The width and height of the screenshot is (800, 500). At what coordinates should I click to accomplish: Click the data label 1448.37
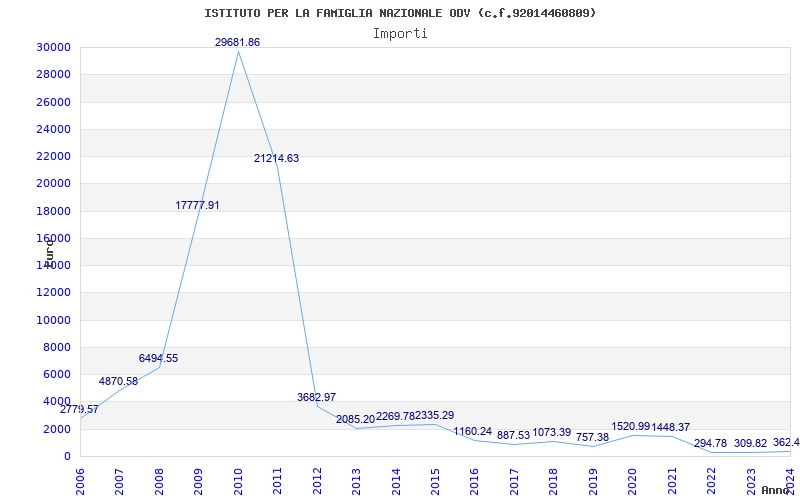point(670,427)
